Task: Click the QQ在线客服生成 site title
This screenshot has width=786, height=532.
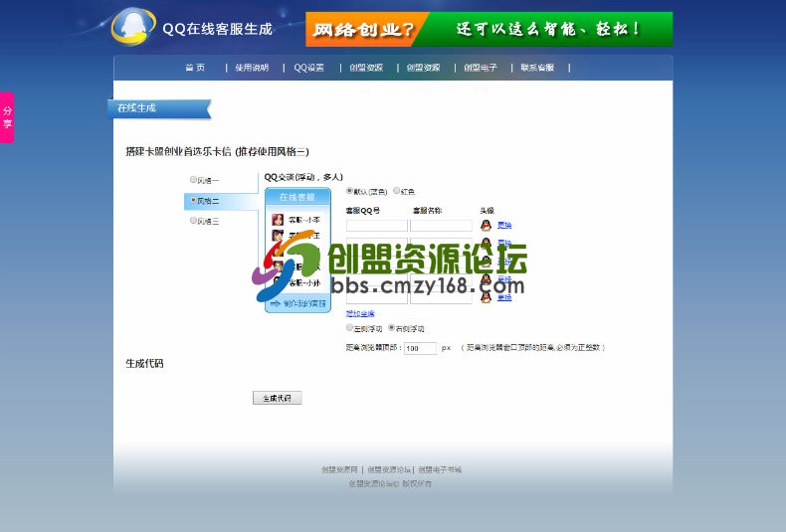Action: pos(218,29)
